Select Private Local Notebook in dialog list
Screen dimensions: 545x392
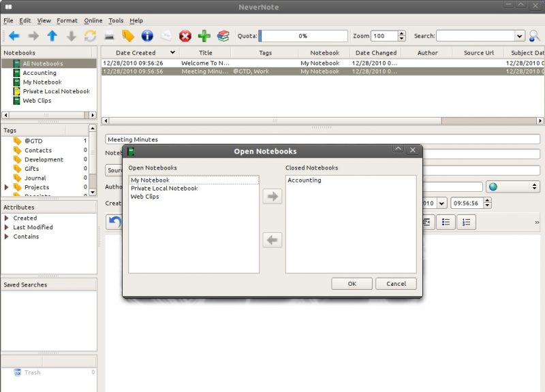193,189
